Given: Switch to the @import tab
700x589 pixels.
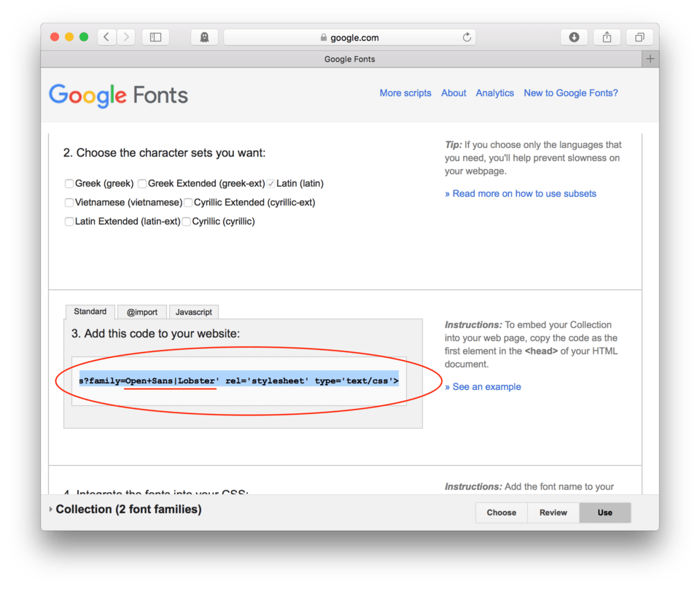Looking at the screenshot, I should [142, 312].
